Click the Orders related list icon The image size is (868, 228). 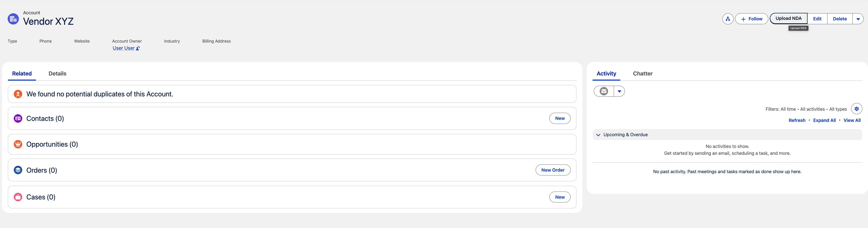[18, 170]
